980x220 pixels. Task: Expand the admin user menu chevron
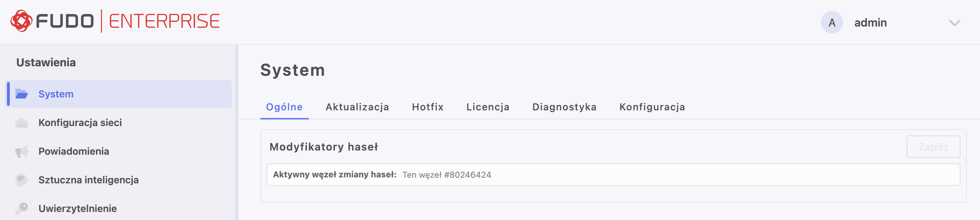point(955,23)
